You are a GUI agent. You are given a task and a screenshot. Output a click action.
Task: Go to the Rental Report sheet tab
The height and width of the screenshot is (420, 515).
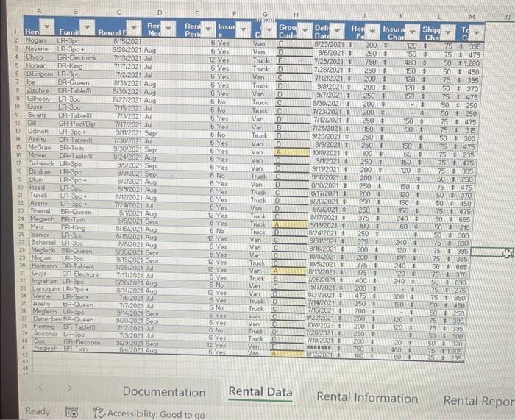coord(479,401)
